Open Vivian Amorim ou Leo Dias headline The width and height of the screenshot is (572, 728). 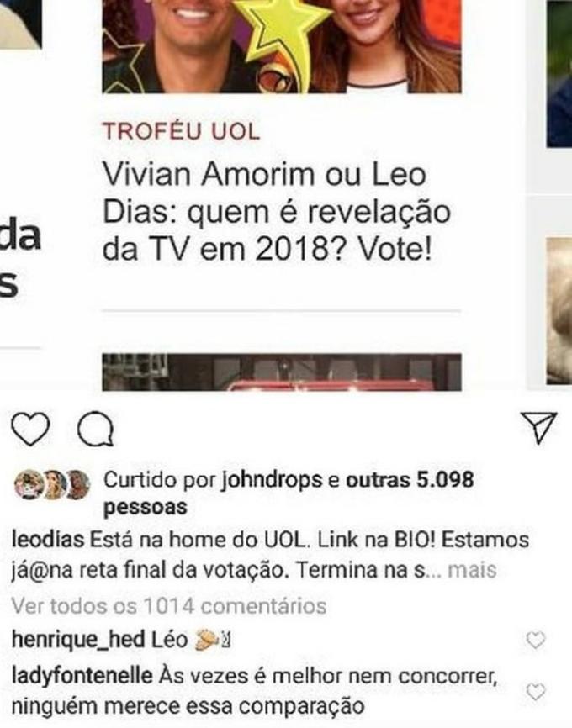click(x=277, y=212)
